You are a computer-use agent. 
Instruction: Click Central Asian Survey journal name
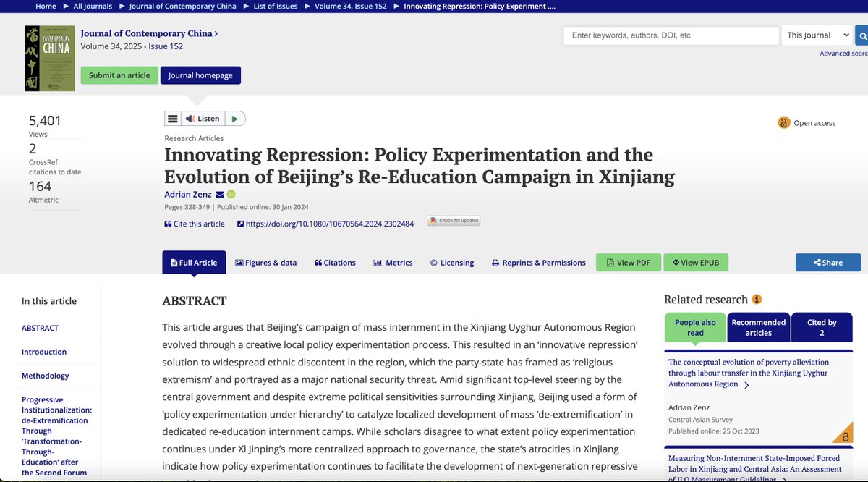tap(700, 420)
